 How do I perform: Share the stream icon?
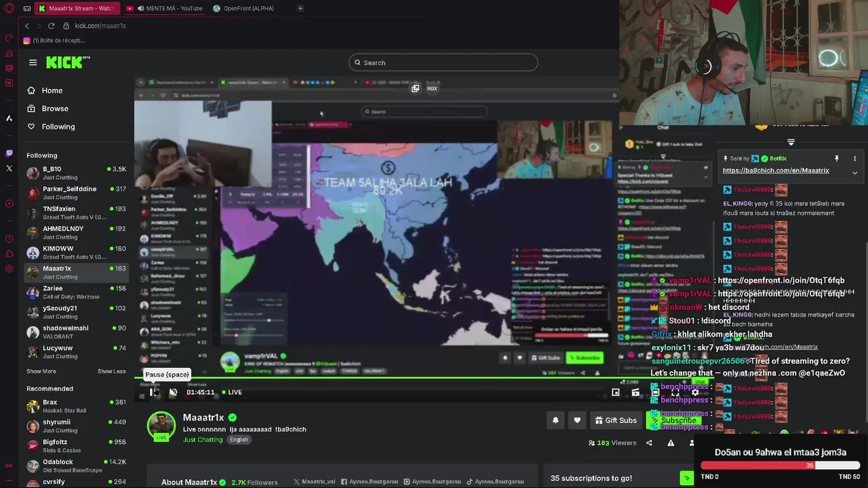(649, 443)
